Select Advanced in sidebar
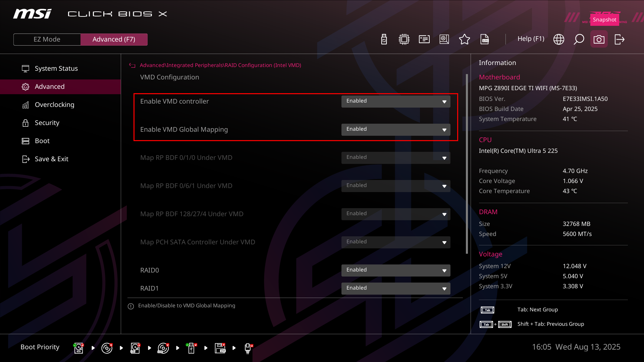This screenshot has height=362, width=644. [x=60, y=86]
